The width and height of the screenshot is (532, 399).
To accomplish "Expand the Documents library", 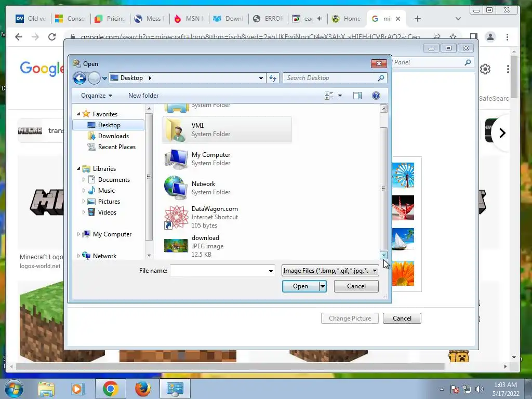I will (84, 179).
